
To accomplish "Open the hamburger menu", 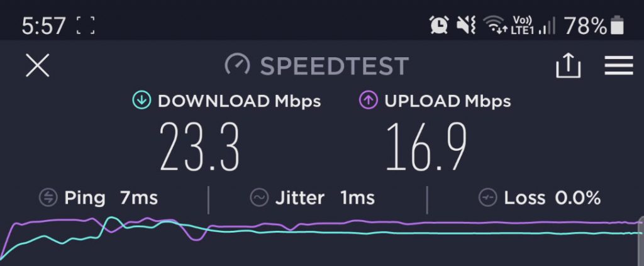I will (619, 65).
